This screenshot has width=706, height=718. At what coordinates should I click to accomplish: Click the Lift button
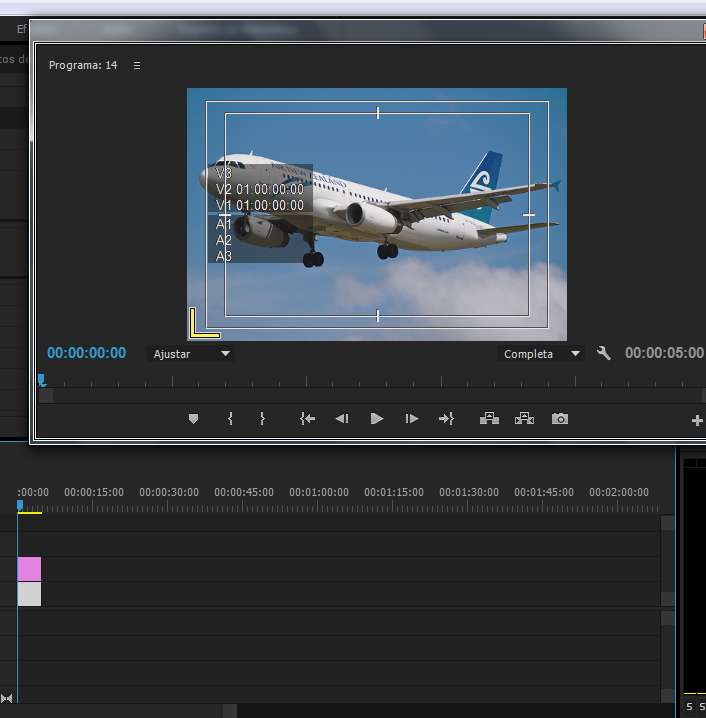click(x=489, y=419)
